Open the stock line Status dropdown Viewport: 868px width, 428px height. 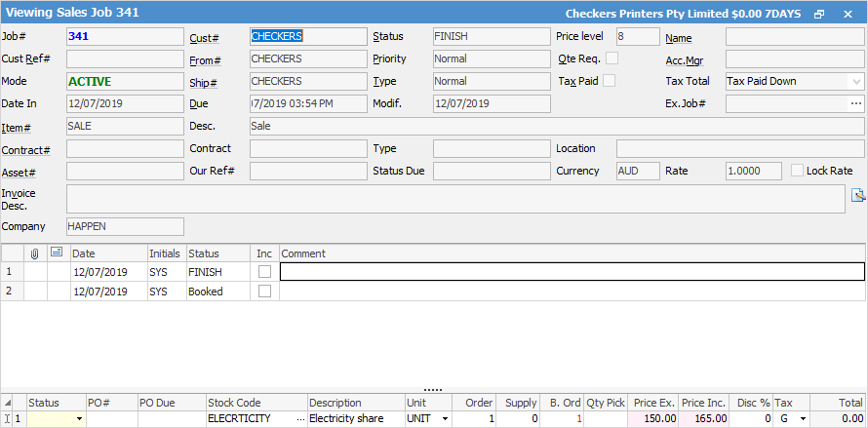click(79, 419)
